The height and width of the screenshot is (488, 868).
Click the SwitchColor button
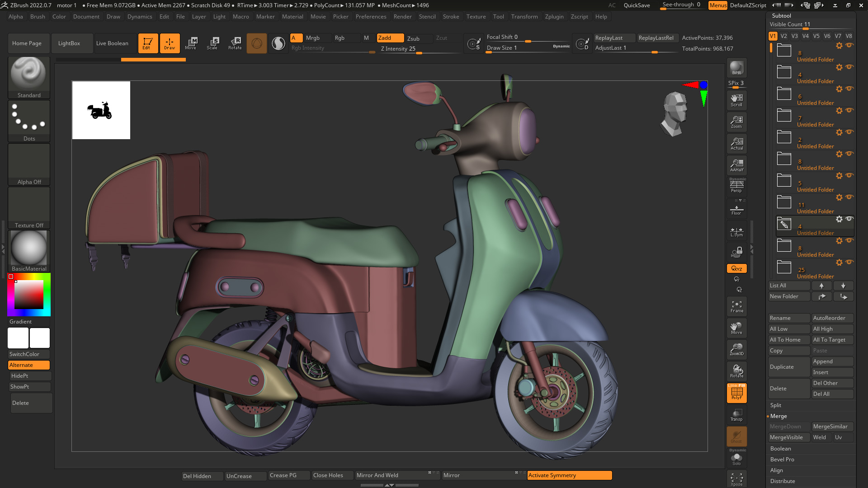tap(29, 354)
